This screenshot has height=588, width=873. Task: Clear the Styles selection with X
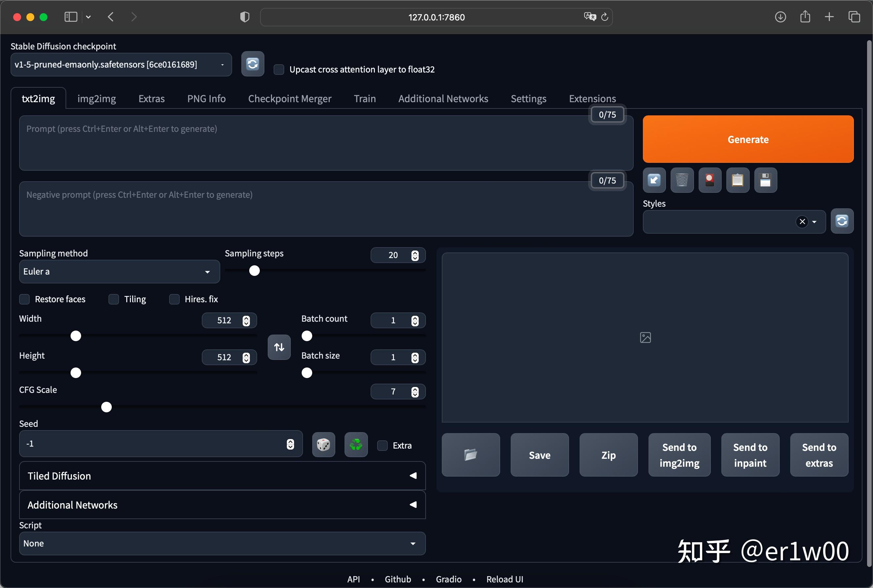[802, 221]
